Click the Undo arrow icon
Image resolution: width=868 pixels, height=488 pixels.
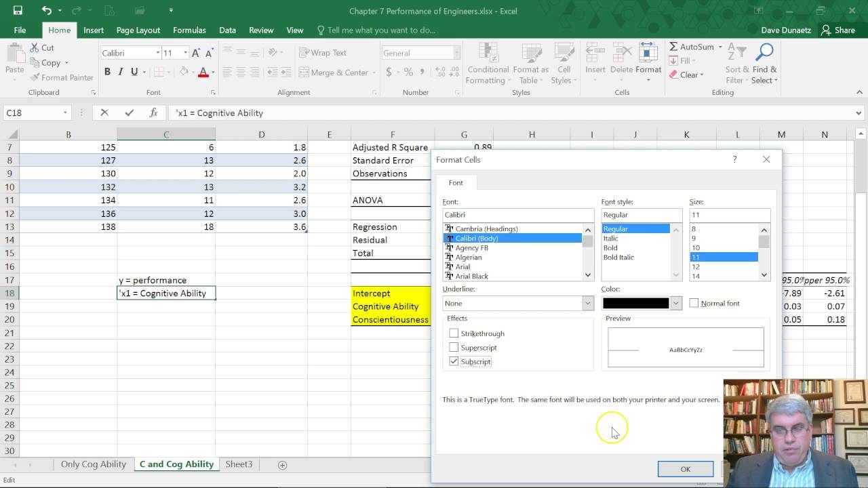46,10
